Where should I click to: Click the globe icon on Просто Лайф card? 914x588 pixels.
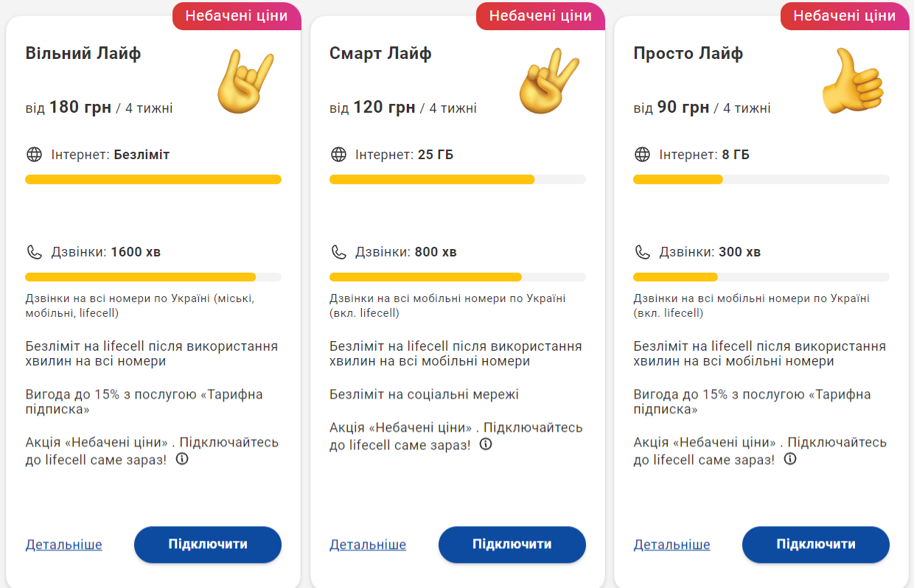[x=642, y=155]
